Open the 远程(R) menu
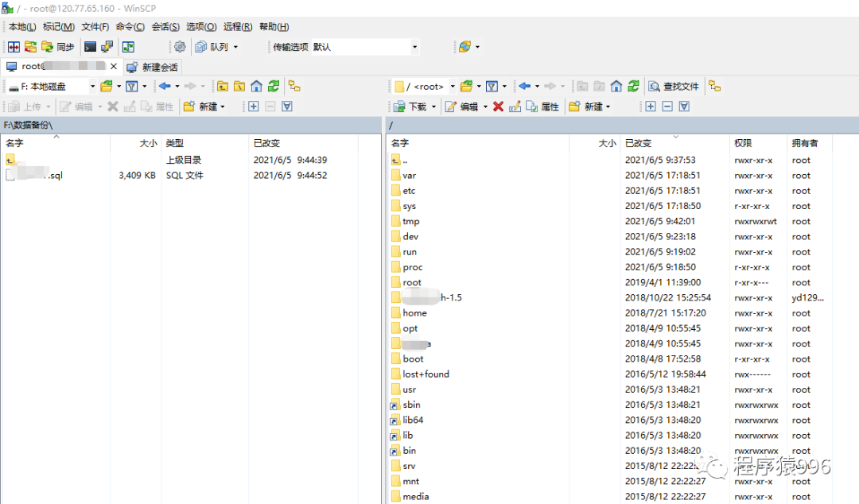This screenshot has height=504, width=859. click(x=238, y=27)
